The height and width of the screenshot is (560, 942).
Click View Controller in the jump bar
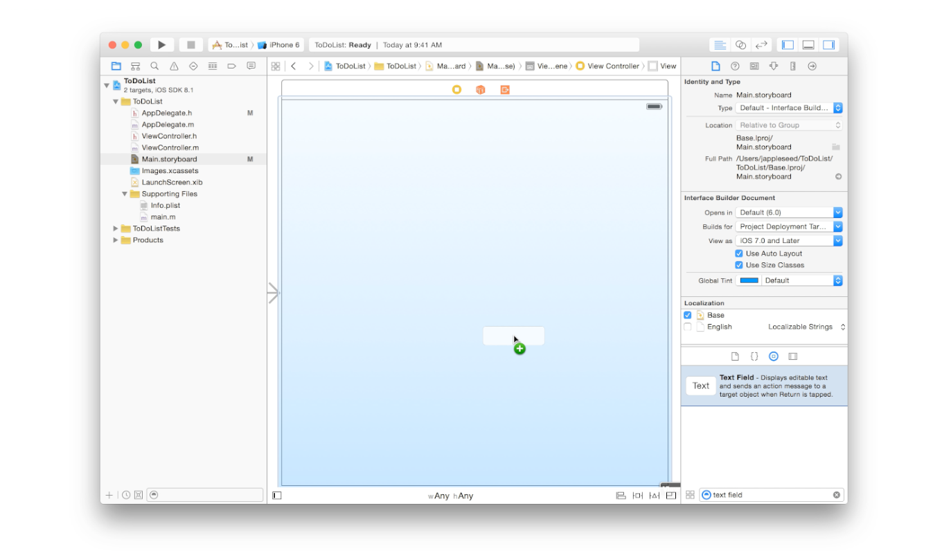(x=612, y=66)
